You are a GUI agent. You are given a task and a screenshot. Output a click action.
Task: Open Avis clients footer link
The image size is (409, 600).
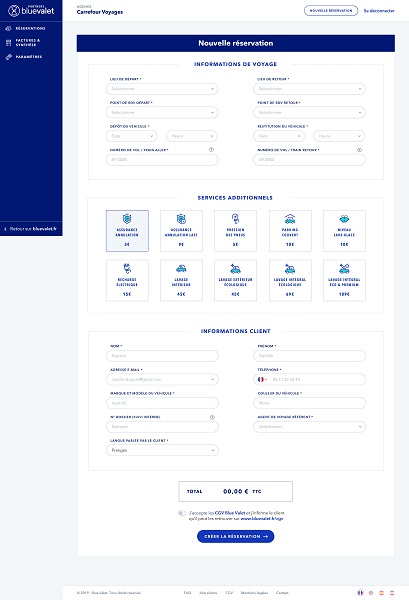(208, 593)
